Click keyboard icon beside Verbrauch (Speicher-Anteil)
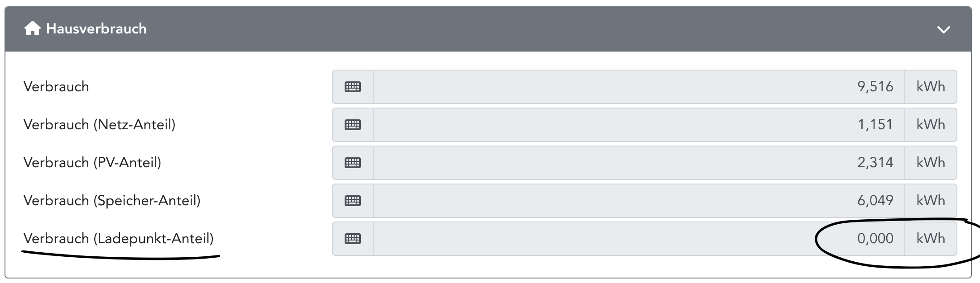The width and height of the screenshot is (980, 283). [353, 201]
